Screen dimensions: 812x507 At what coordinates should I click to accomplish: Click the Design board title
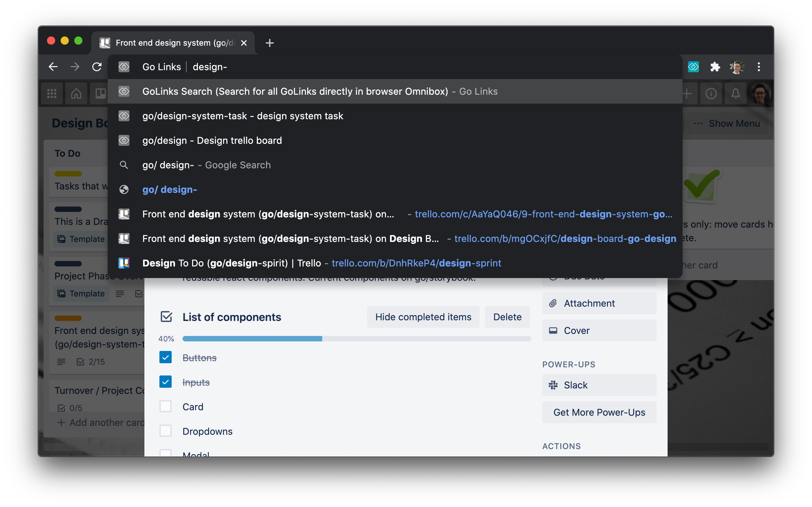[x=80, y=123]
